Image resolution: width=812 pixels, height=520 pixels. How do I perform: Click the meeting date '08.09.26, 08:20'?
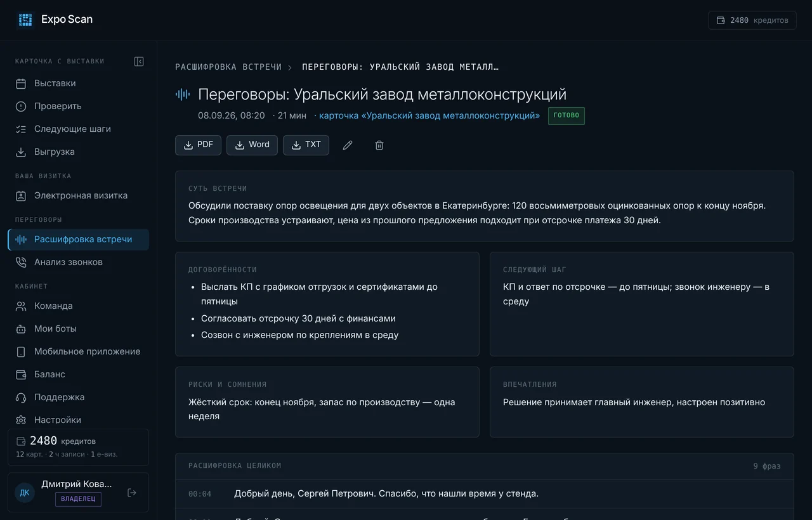click(232, 115)
